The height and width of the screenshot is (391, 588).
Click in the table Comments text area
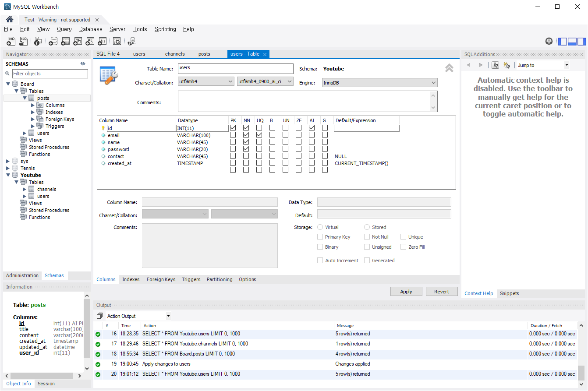308,102
